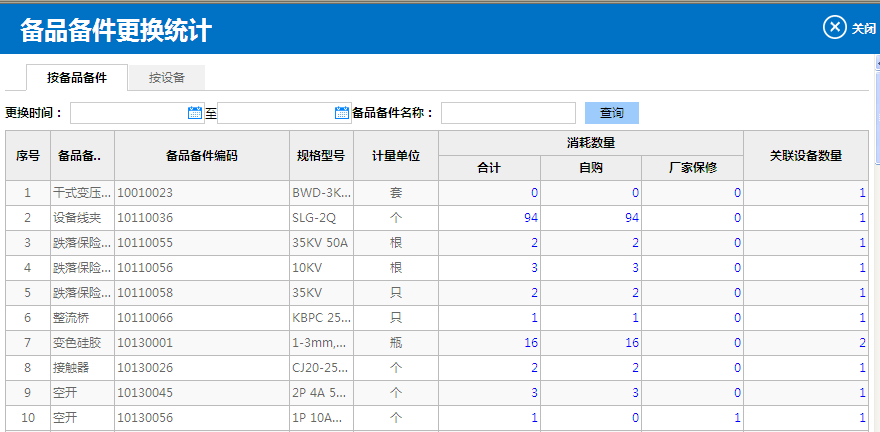Open the 94 total link for 设备线夹
This screenshot has width=880, height=432.
point(530,217)
